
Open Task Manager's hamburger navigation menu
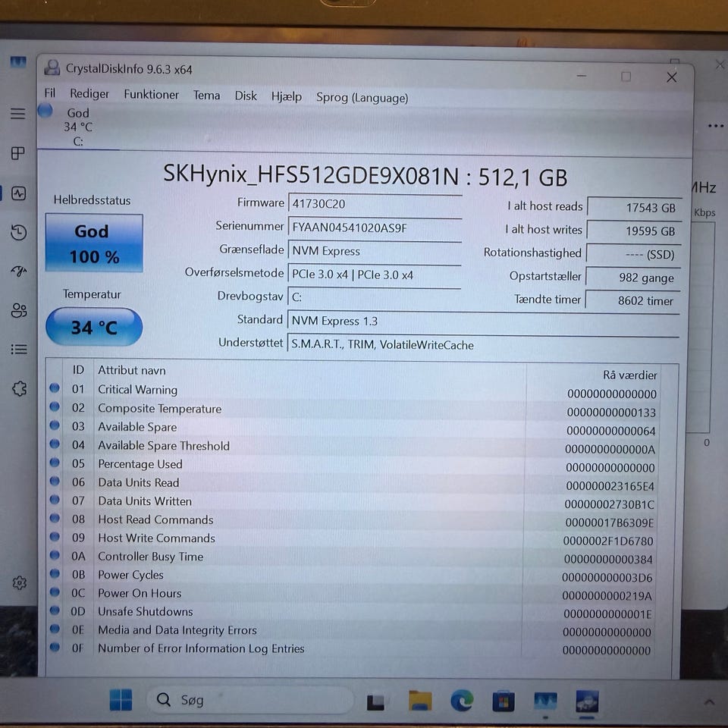click(17, 113)
